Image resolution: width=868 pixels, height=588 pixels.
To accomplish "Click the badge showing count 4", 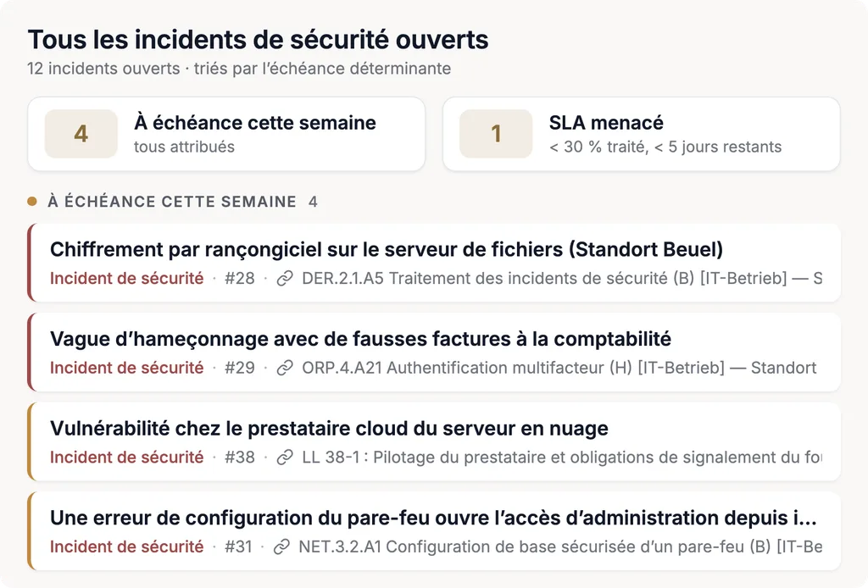I will (x=81, y=134).
